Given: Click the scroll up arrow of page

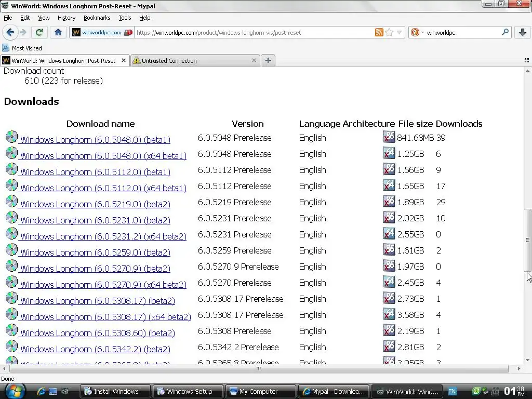Looking at the screenshot, I should pyautogui.click(x=528, y=71).
